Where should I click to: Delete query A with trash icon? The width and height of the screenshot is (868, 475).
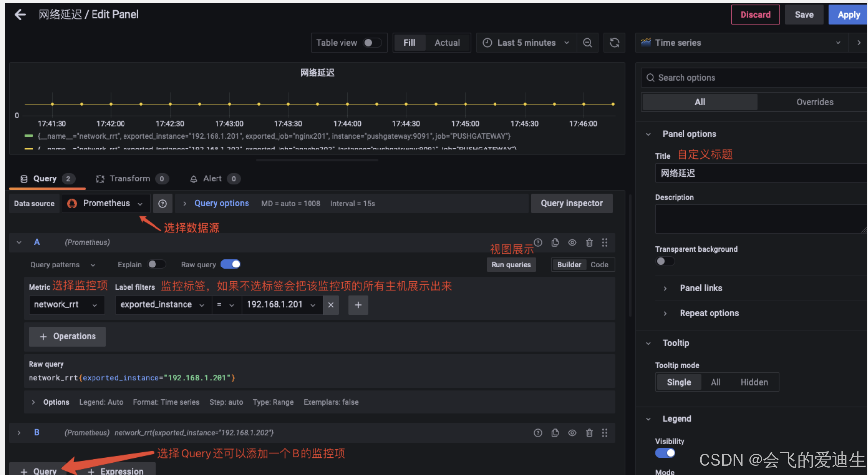coord(589,242)
